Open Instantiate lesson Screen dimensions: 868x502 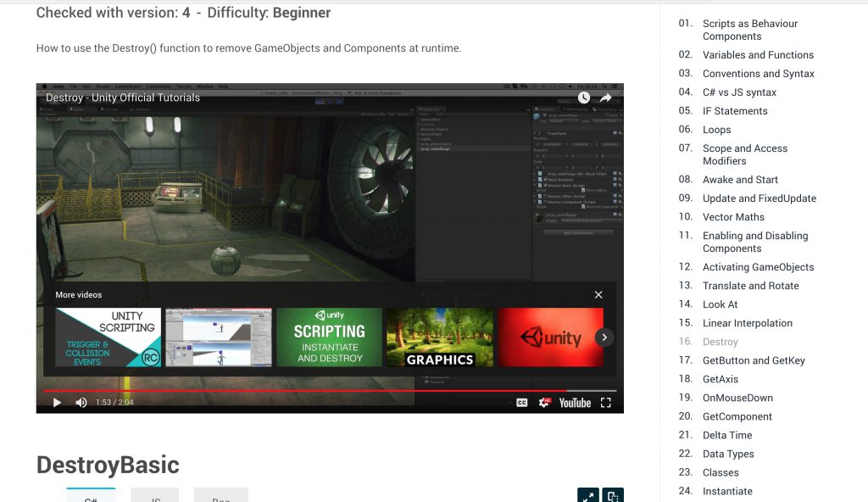(727, 492)
